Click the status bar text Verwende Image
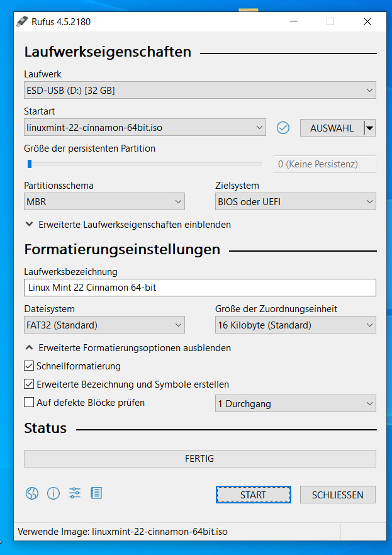This screenshot has height=555, width=392. point(123,532)
